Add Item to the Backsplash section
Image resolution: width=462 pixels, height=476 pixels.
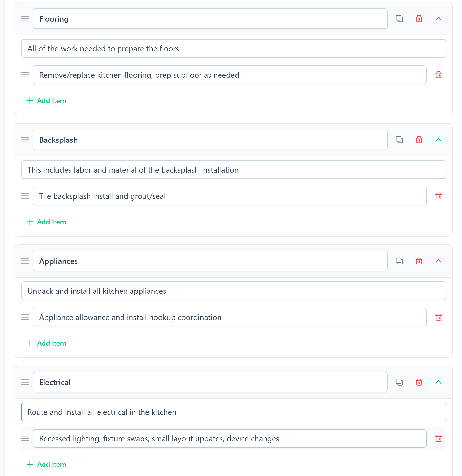click(46, 222)
